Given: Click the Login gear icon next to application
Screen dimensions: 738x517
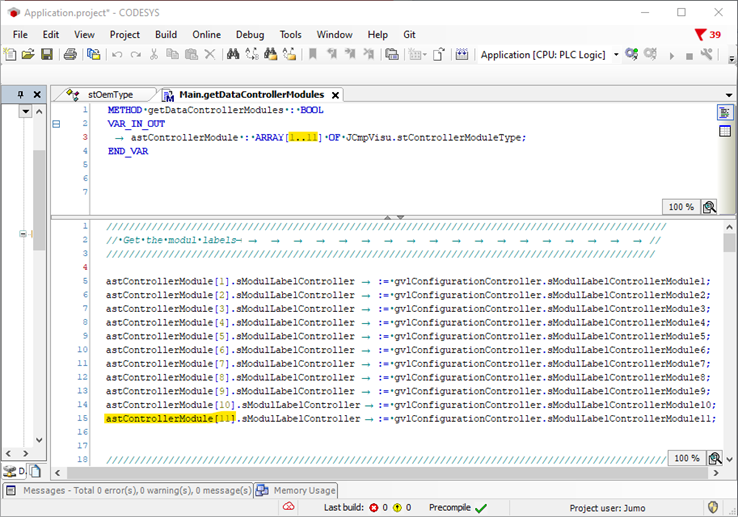Looking at the screenshot, I should (x=632, y=54).
